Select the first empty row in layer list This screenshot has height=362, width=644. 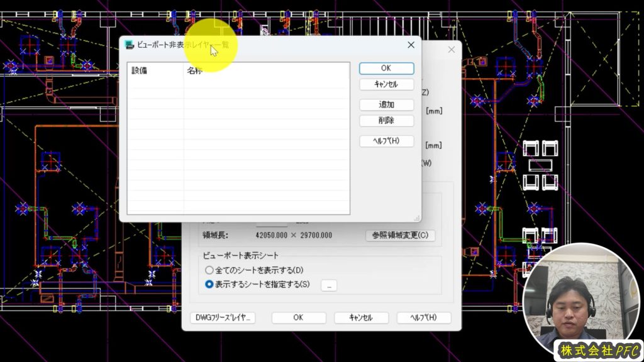click(x=238, y=83)
